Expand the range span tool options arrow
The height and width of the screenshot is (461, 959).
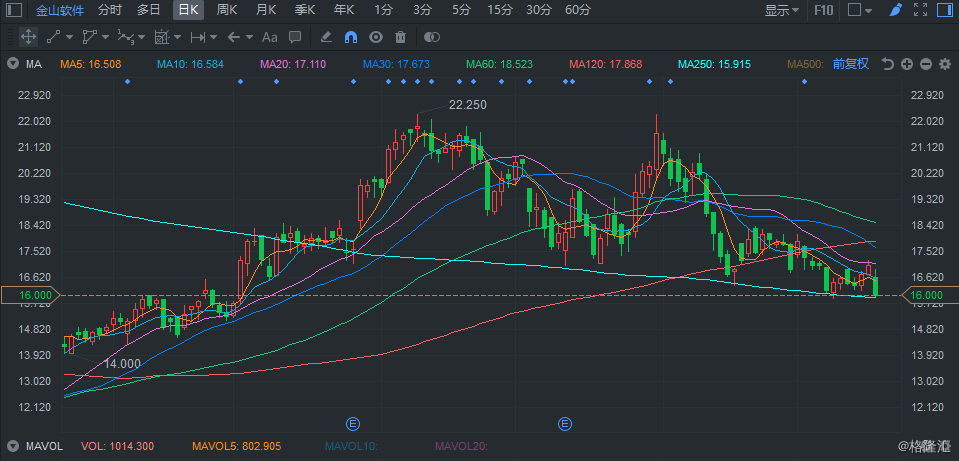click(213, 37)
